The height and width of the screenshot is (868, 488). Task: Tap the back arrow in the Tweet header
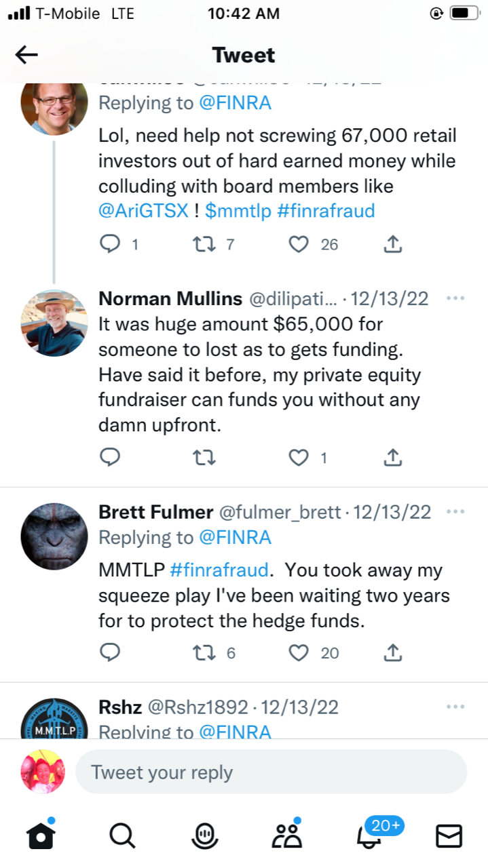[x=26, y=55]
